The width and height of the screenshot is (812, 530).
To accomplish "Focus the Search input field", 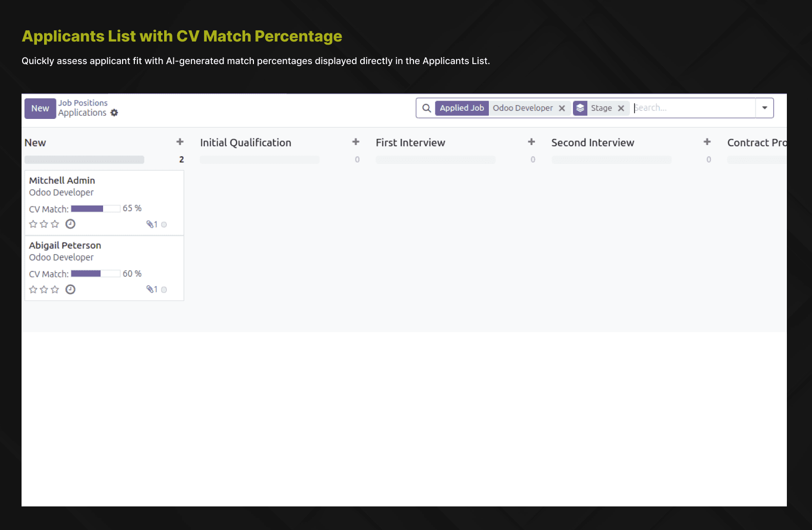I will [694, 108].
